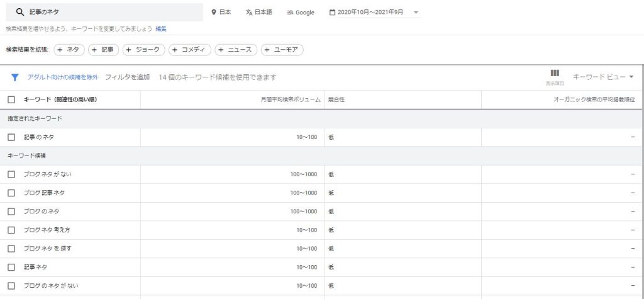This screenshot has height=299, width=644.
Task: Add the ジョーク expansion chip
Action: [x=144, y=50]
